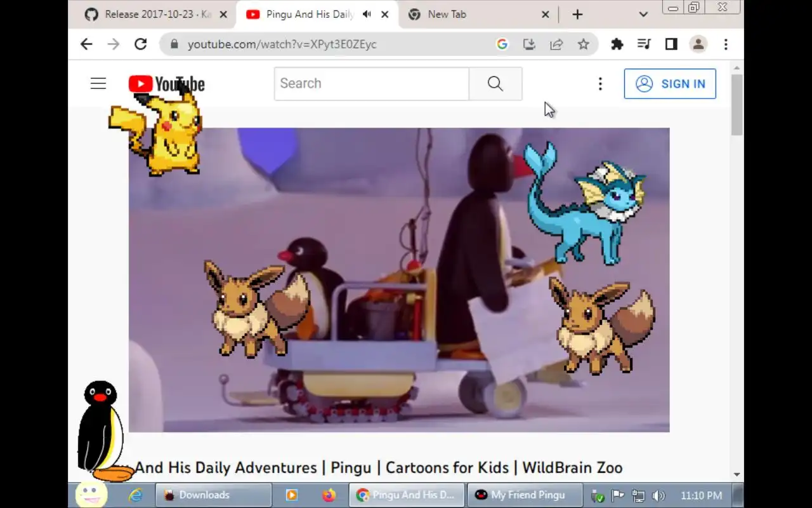Image resolution: width=812 pixels, height=508 pixels.
Task: Open media controls icon in toolbar
Action: pos(644,44)
